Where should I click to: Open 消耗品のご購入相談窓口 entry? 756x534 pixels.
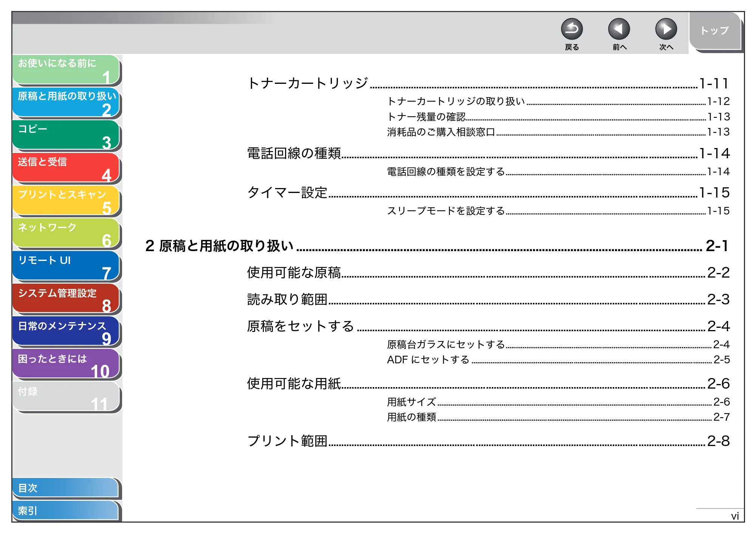(558, 132)
